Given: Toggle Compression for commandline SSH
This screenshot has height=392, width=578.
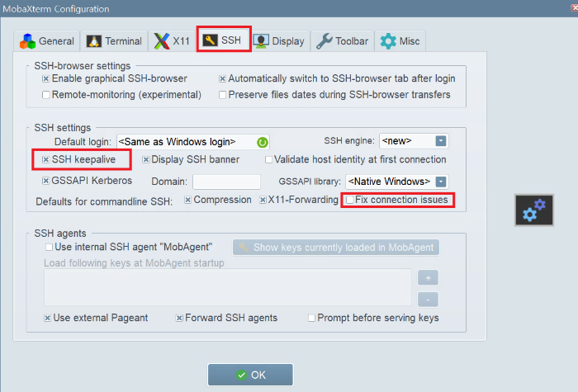Looking at the screenshot, I should tap(187, 200).
